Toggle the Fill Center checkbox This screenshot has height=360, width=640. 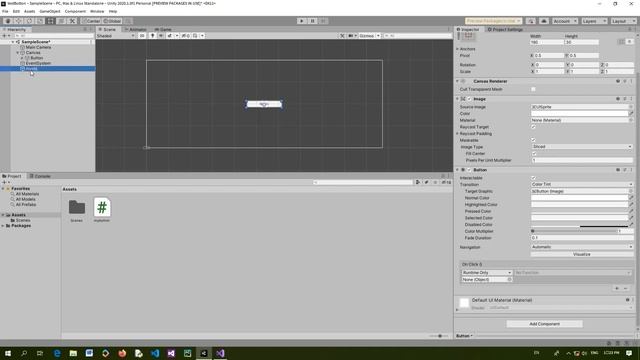tap(534, 153)
